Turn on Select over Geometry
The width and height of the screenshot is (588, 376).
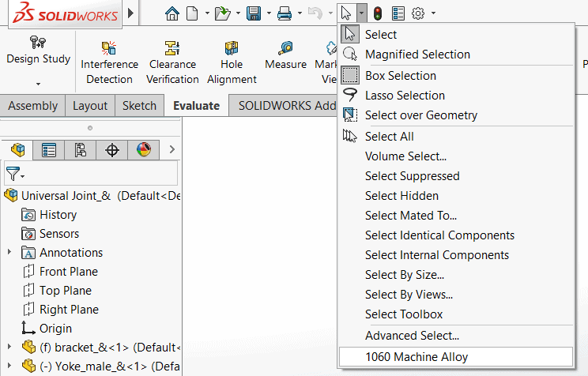click(421, 115)
